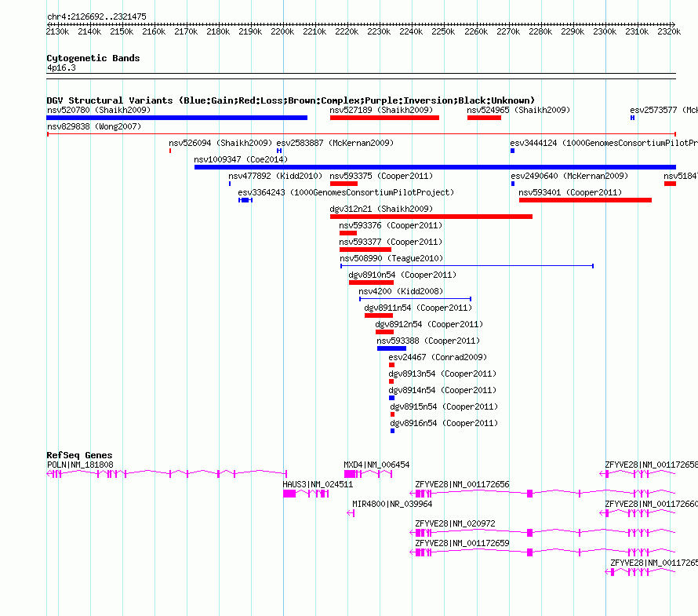Click the chr4:2126692..2321475 coordinate text
This screenshot has height=616, width=698.
coord(96,16)
